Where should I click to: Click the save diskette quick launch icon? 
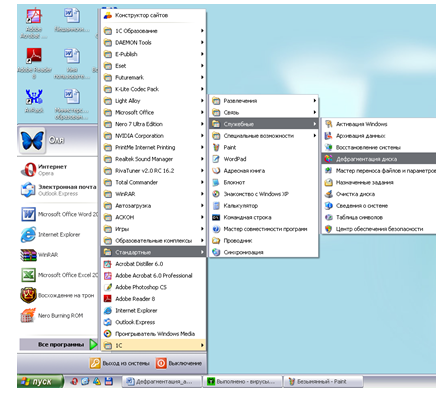109,381
